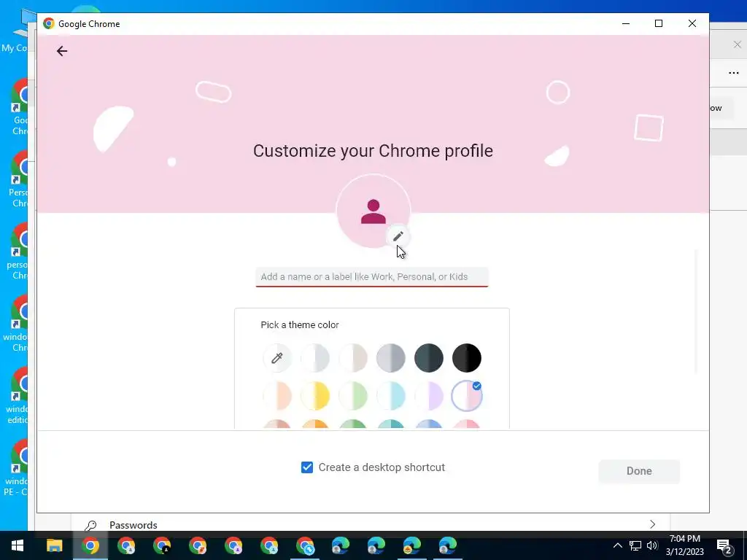
Task: Open the volume tray icon
Action: 652,545
